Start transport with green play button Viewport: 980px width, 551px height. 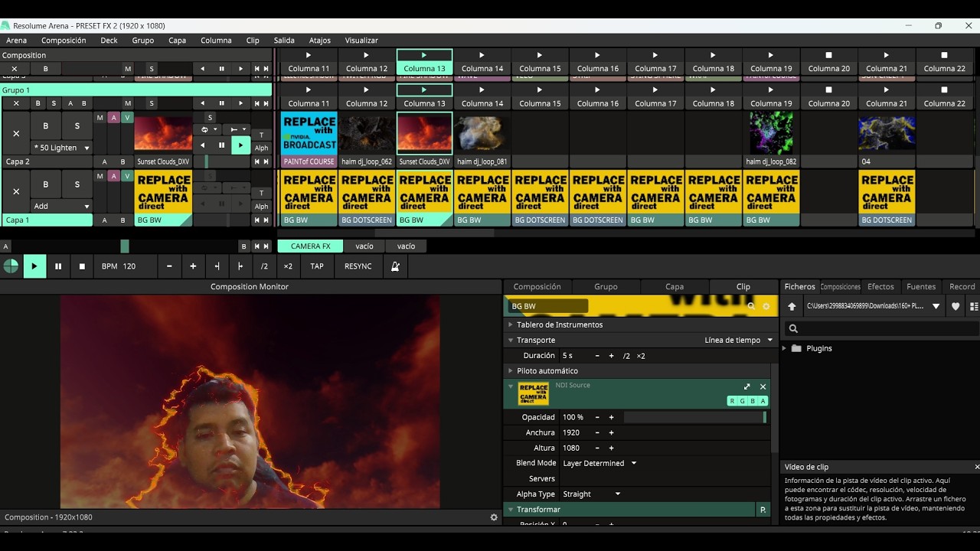click(x=34, y=266)
